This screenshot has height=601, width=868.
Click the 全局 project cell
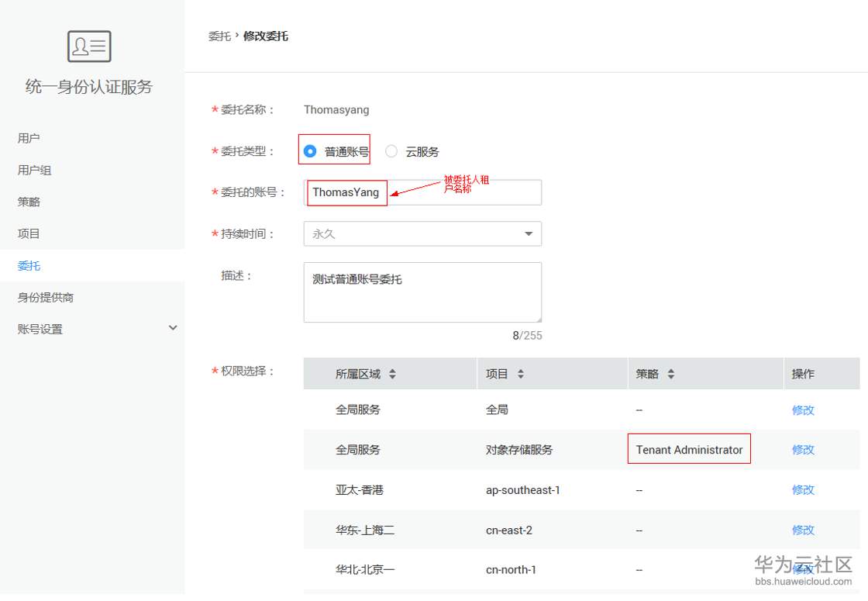[497, 410]
